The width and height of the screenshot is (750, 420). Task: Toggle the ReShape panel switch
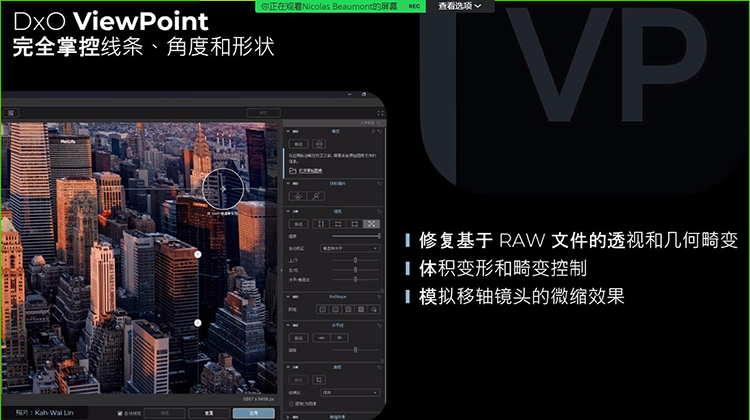[296, 297]
